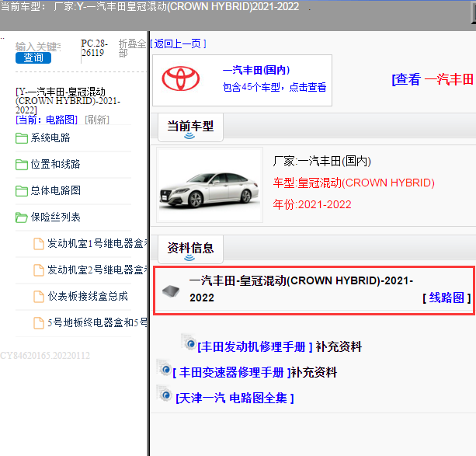The width and height of the screenshot is (476, 456).
Task: Open 发动机室2号继电器盒 entry
Action: (97, 270)
